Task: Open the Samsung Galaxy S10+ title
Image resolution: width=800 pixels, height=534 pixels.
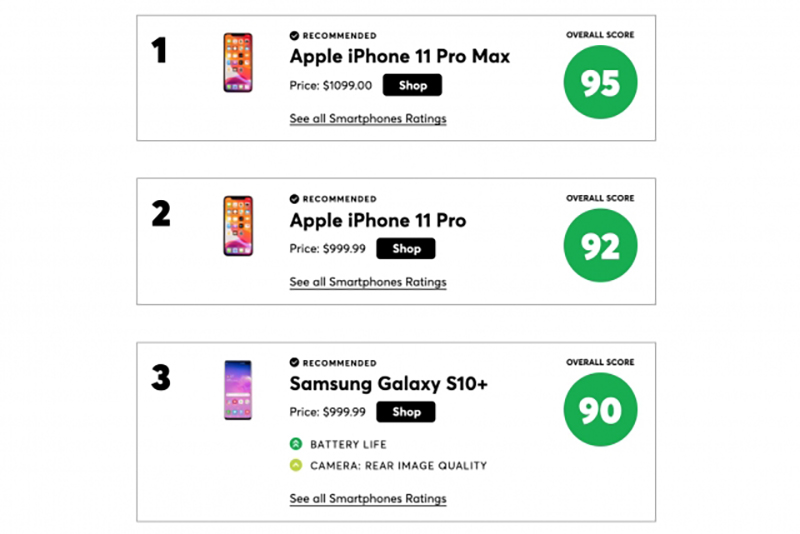Action: [x=389, y=384]
